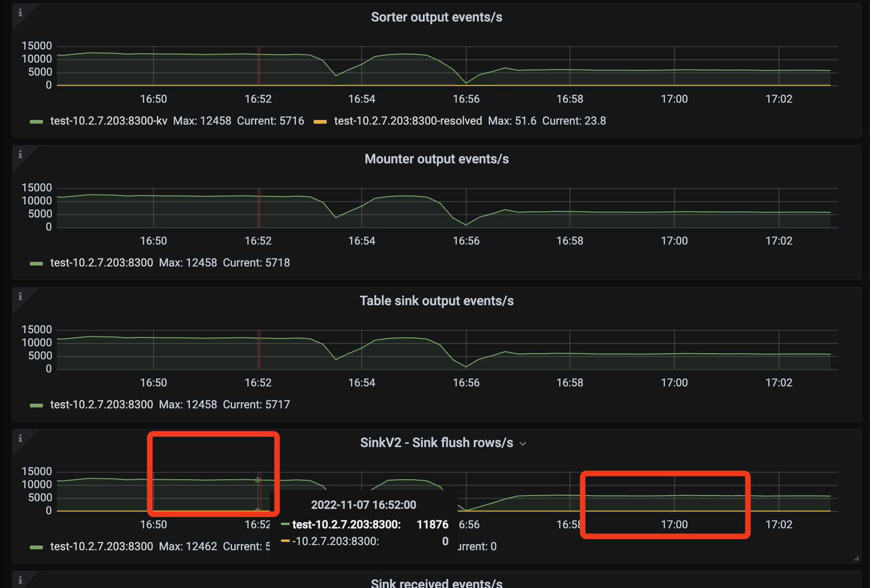Screen dimensions: 870x588
Task: Click Current: 5717 in Table sink legend
Action: click(256, 405)
